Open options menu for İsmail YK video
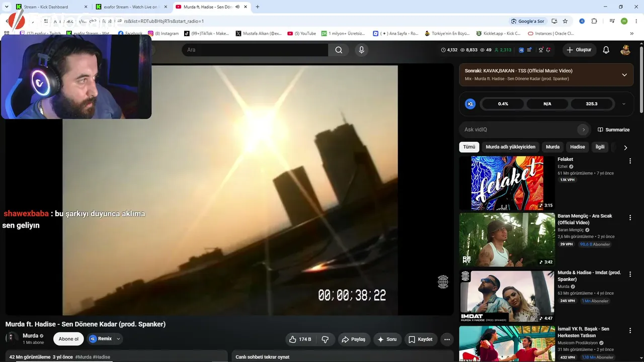 pyautogui.click(x=630, y=331)
